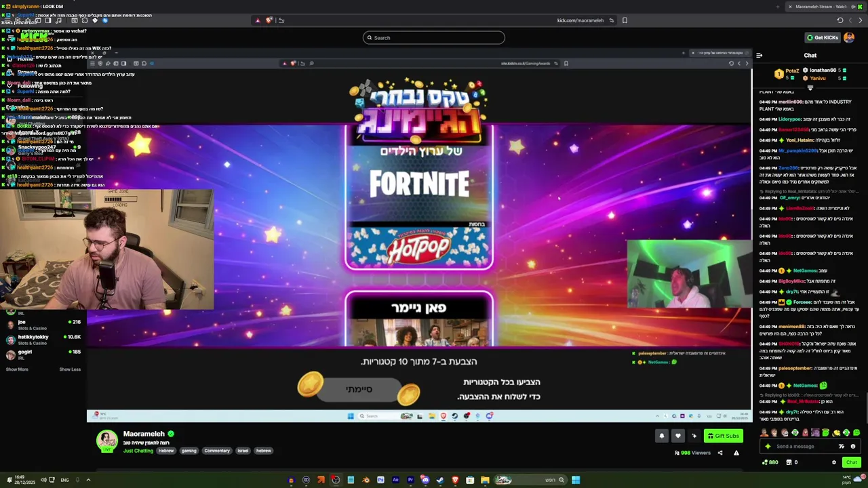The image size is (868, 488).
Task: Open gogirl channel in sidebar
Action: tap(42, 354)
